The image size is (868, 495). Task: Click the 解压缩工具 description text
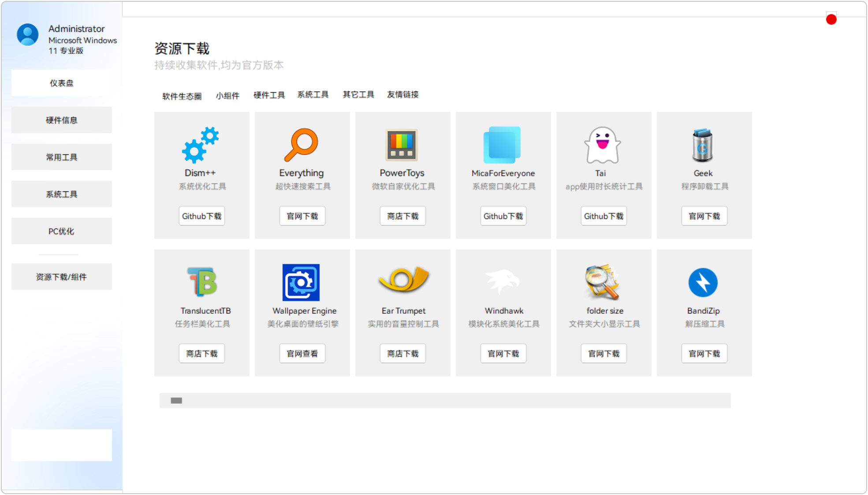coord(704,324)
